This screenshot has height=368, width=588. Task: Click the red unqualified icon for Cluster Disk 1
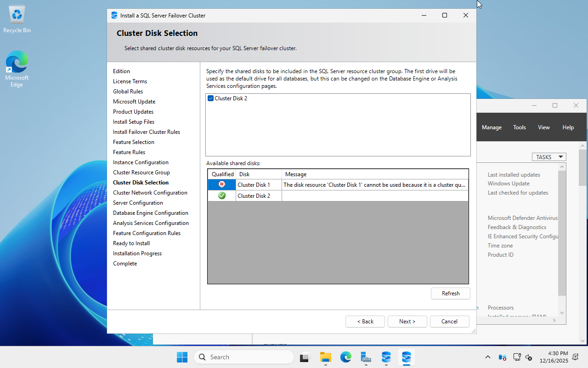coord(222,184)
